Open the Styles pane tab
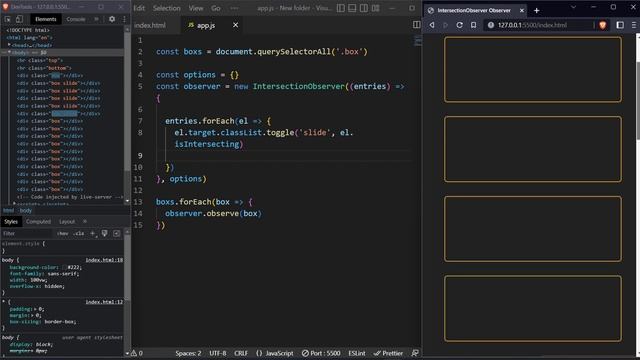The height and width of the screenshot is (360, 640). point(11,222)
